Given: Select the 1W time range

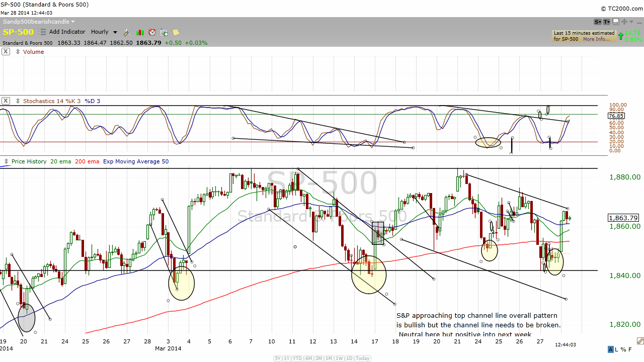Looking at the screenshot, I should (340, 358).
